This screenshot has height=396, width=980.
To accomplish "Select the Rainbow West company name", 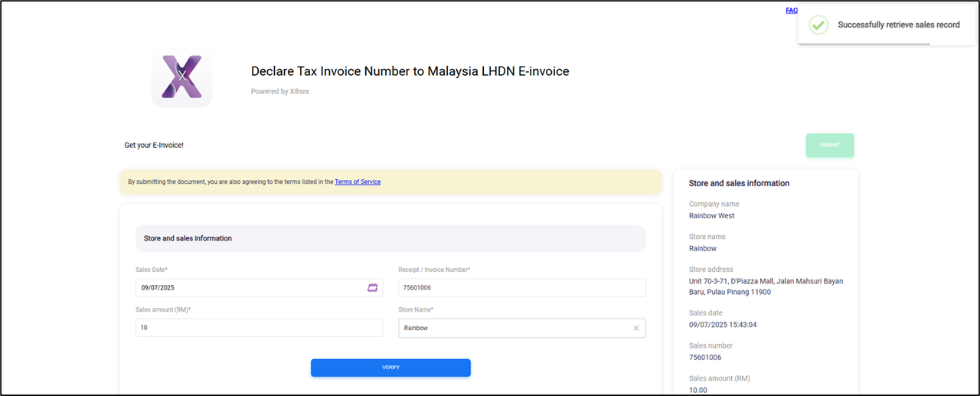I will pyautogui.click(x=711, y=216).
